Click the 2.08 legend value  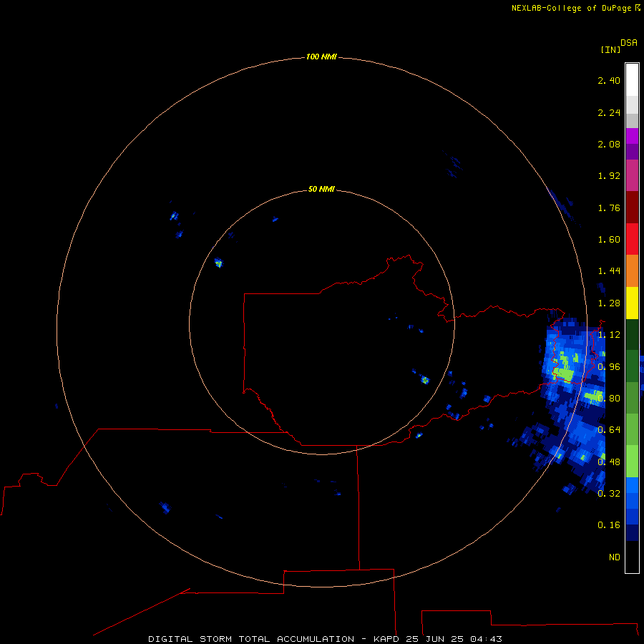609,144
